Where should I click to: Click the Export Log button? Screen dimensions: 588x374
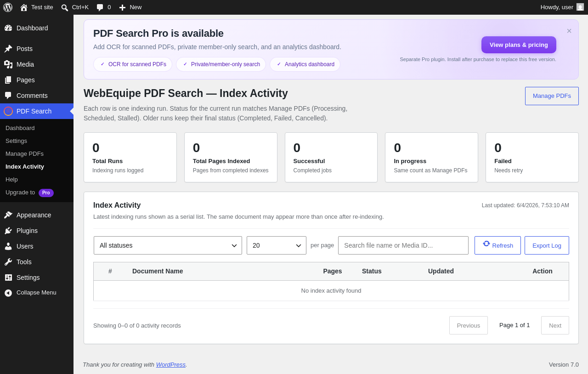547,245
